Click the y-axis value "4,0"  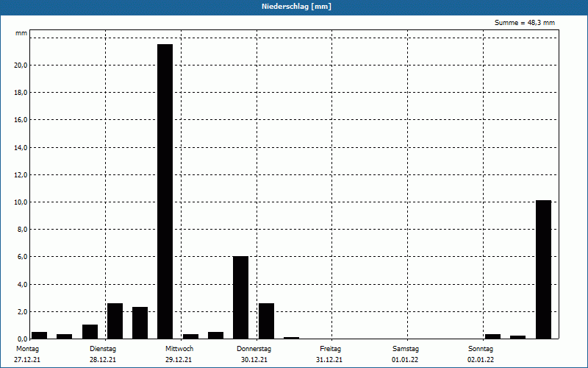(x=22, y=285)
